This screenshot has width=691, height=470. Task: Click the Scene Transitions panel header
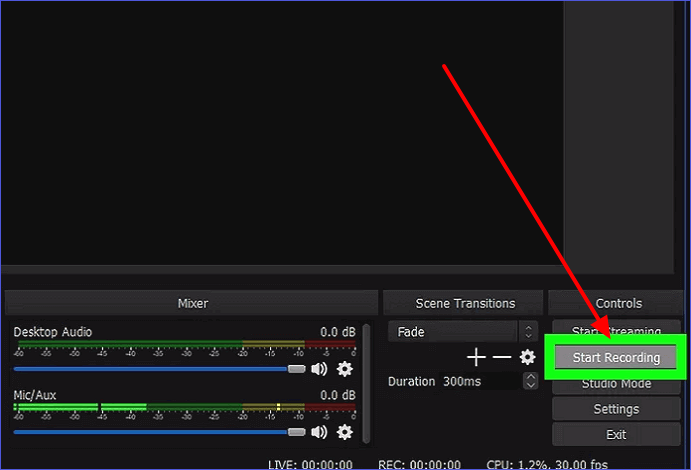(465, 303)
